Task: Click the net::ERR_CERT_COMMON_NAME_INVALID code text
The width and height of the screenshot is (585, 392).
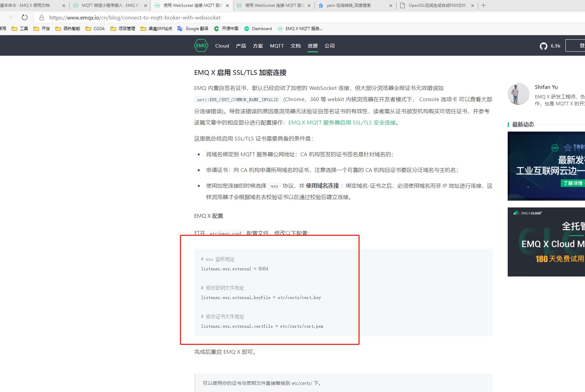Action: 238,100
